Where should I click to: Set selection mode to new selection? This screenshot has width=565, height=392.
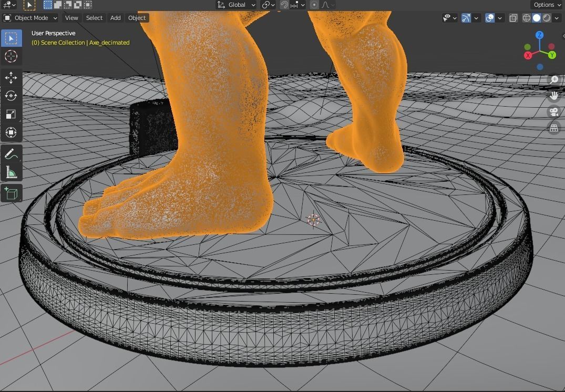pos(47,5)
